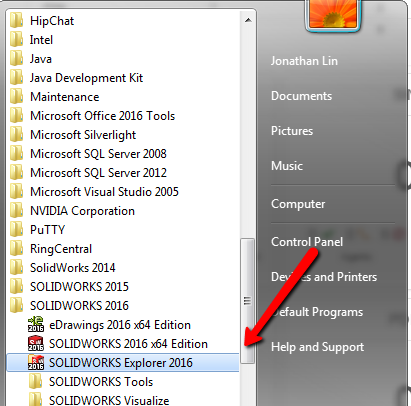Click the SOLIDWORKS 2016 x64 Edition icon
This screenshot has height=406, width=411.
pos(36,343)
